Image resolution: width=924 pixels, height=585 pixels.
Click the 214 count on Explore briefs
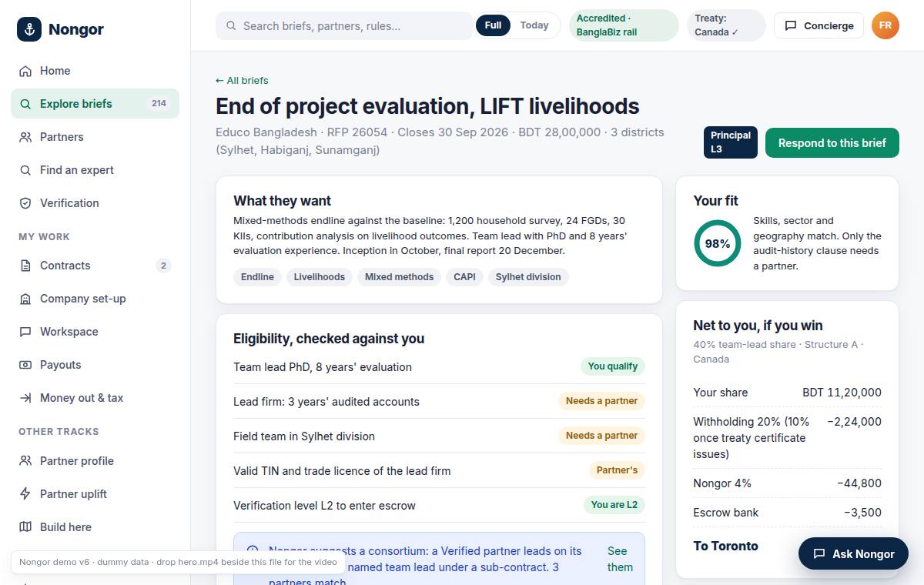(x=159, y=104)
